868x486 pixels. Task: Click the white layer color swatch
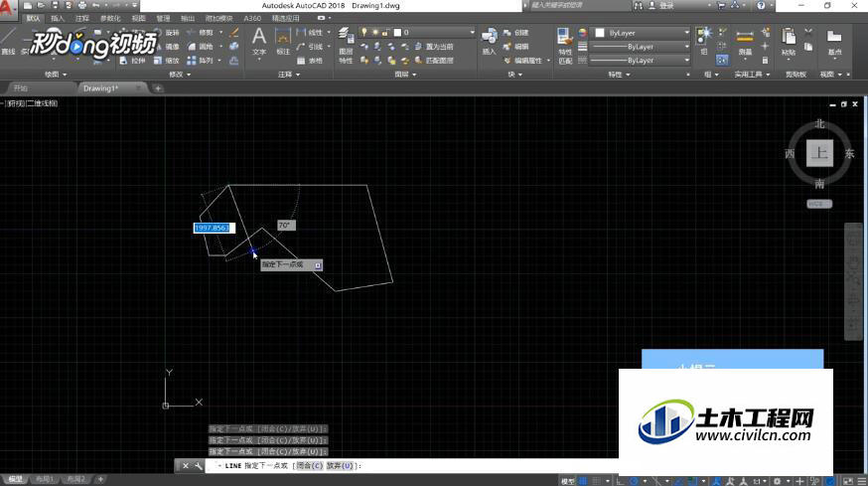tap(396, 33)
